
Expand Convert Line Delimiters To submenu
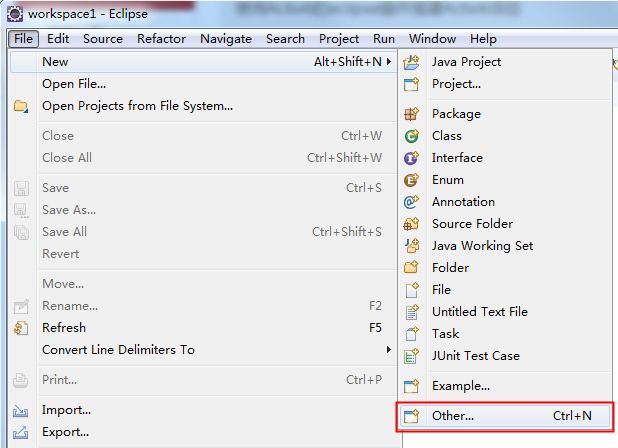(x=389, y=349)
